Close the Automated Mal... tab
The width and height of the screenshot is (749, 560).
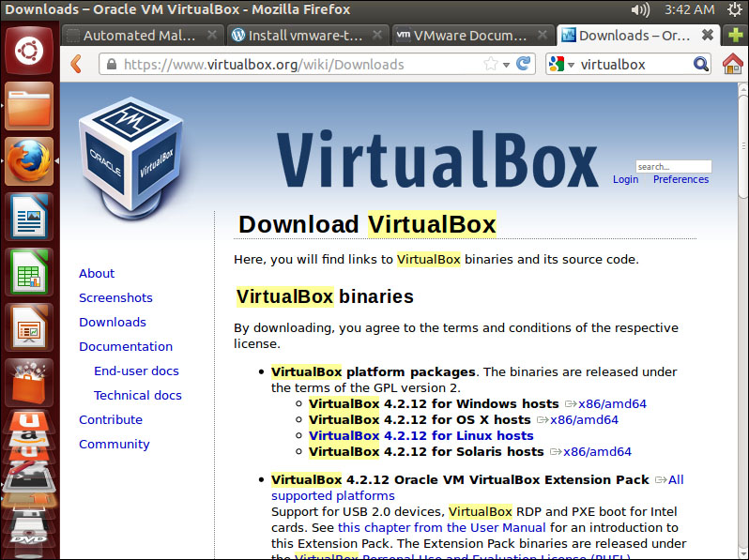[x=211, y=35]
